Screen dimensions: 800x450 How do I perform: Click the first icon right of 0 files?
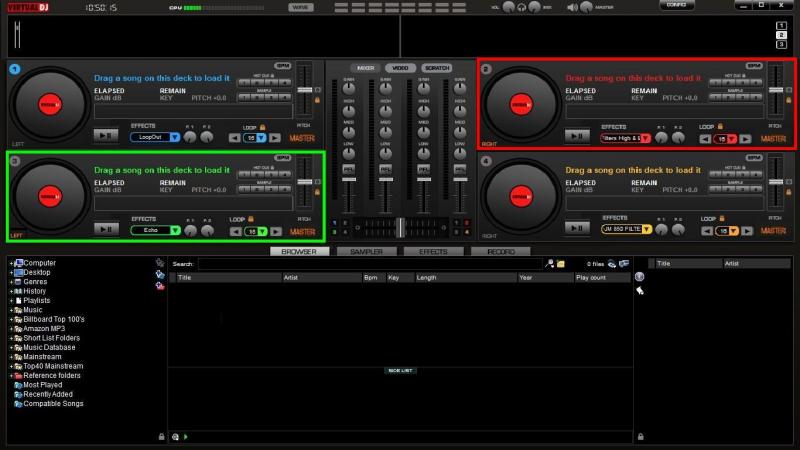pos(612,264)
